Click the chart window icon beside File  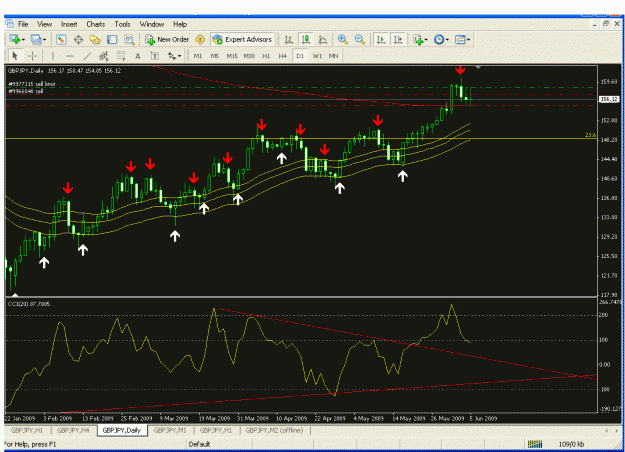10,24
